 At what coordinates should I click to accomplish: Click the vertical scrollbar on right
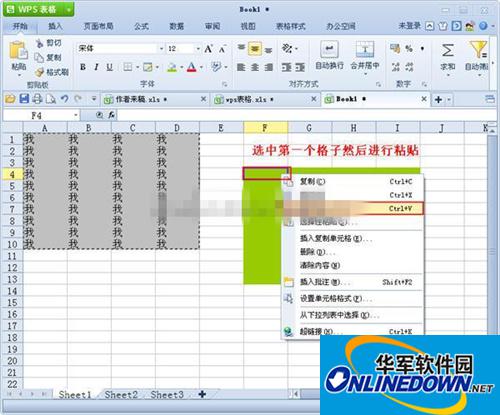[x=492, y=233]
